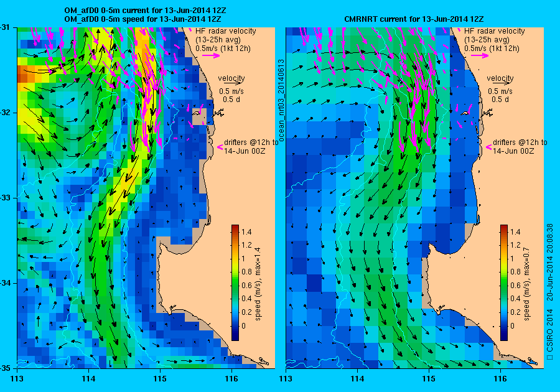The height and width of the screenshot is (392, 560).
Task: Click the magenta drifter marker in left map legend
Action: (220, 147)
